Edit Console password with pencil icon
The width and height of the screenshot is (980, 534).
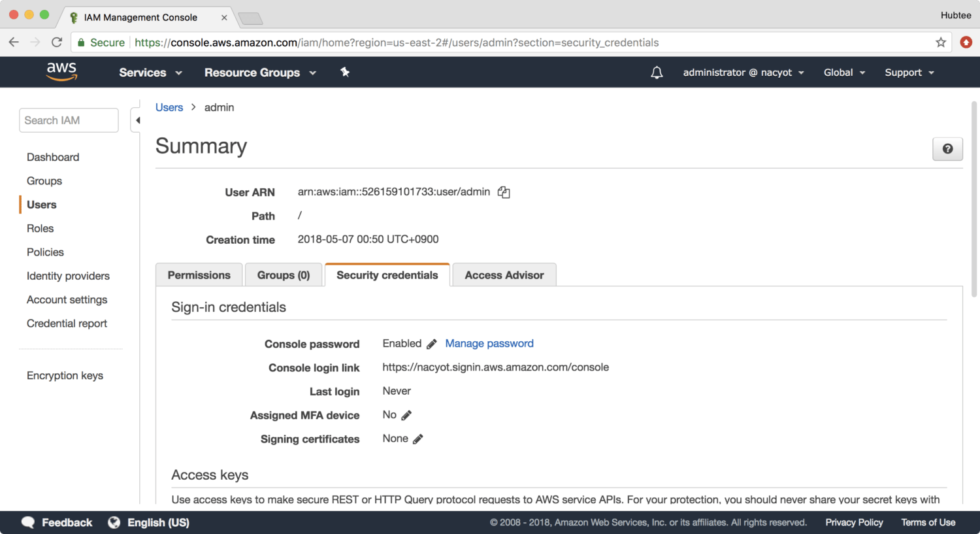(431, 344)
